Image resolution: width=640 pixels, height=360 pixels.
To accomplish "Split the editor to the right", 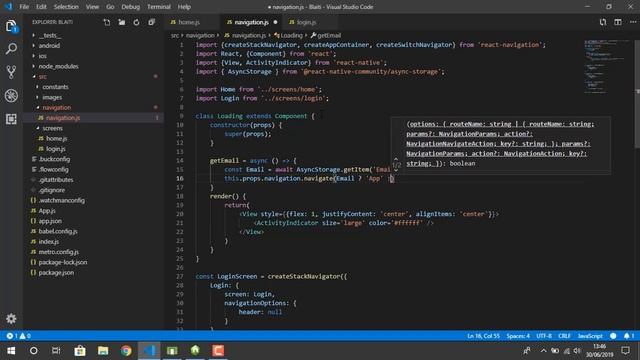I will coord(618,22).
